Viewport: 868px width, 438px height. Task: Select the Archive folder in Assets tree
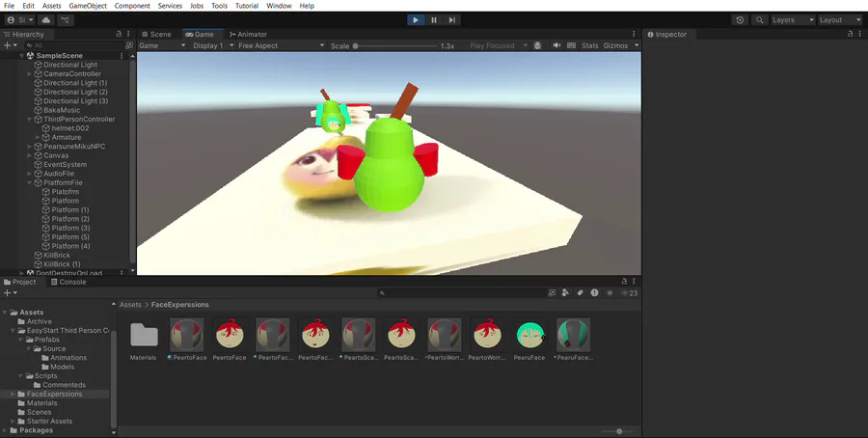(x=39, y=321)
